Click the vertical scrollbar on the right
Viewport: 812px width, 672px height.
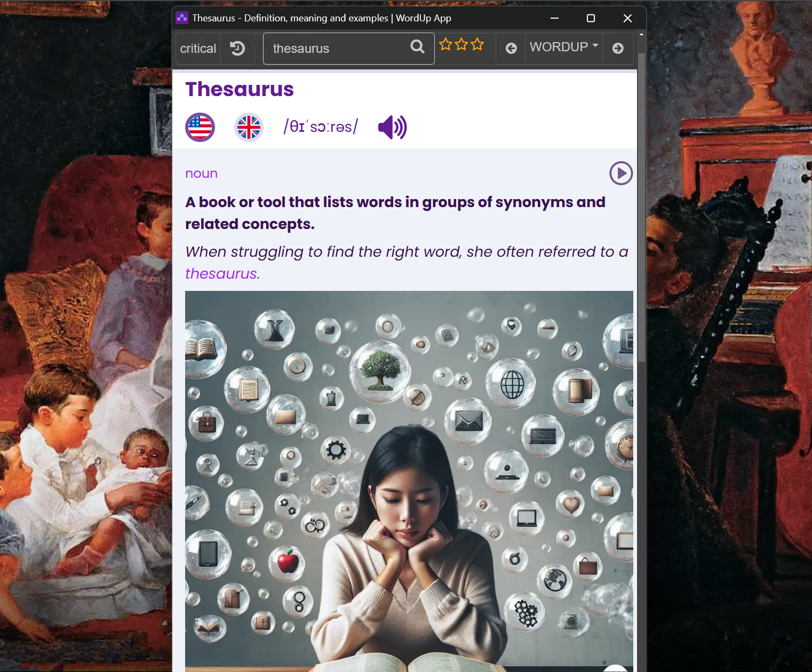641,214
